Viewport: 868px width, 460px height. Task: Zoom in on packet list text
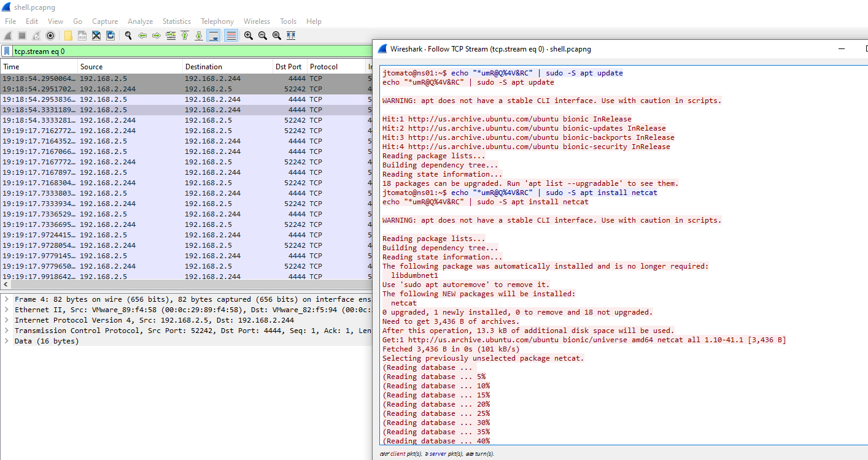248,36
